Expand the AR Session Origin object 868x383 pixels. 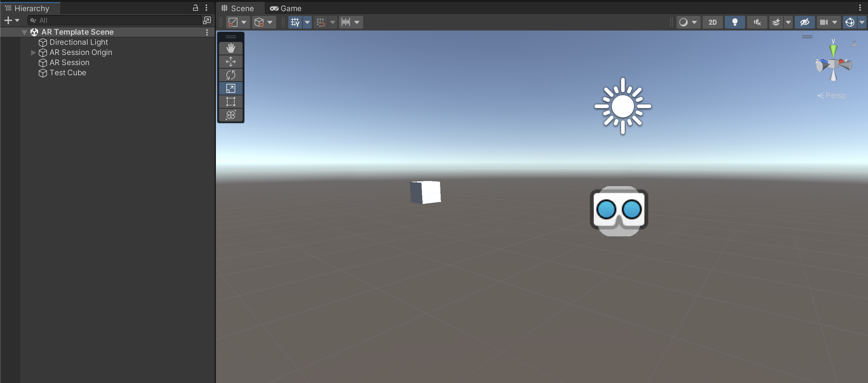(x=33, y=53)
